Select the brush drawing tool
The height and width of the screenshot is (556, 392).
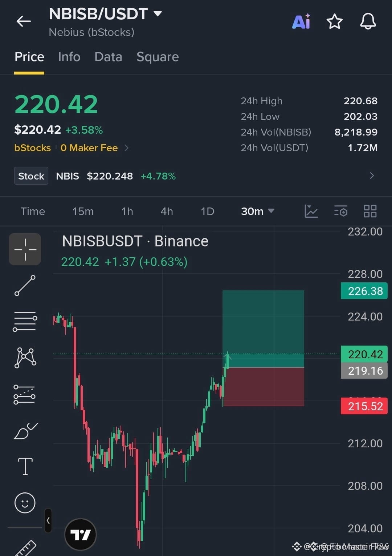coord(25,431)
